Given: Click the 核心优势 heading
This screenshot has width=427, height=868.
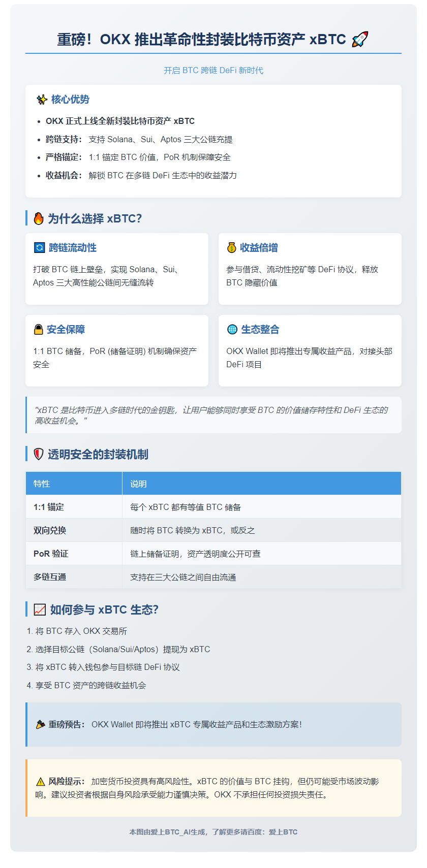Looking at the screenshot, I should tap(70, 100).
